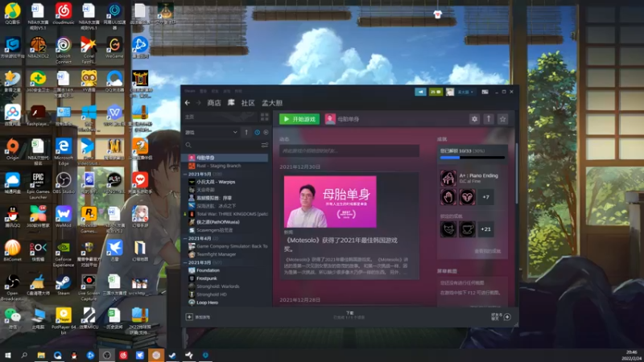Open the 孟大胆 profile tab

[272, 103]
